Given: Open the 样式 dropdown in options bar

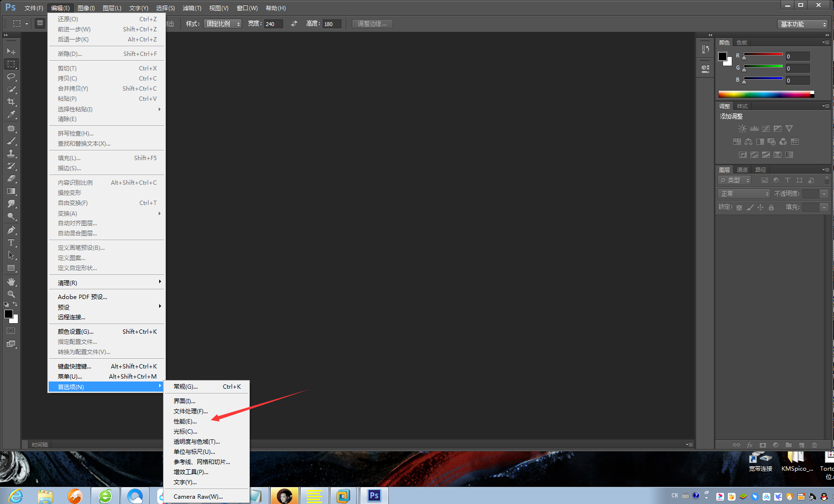Looking at the screenshot, I should (222, 23).
